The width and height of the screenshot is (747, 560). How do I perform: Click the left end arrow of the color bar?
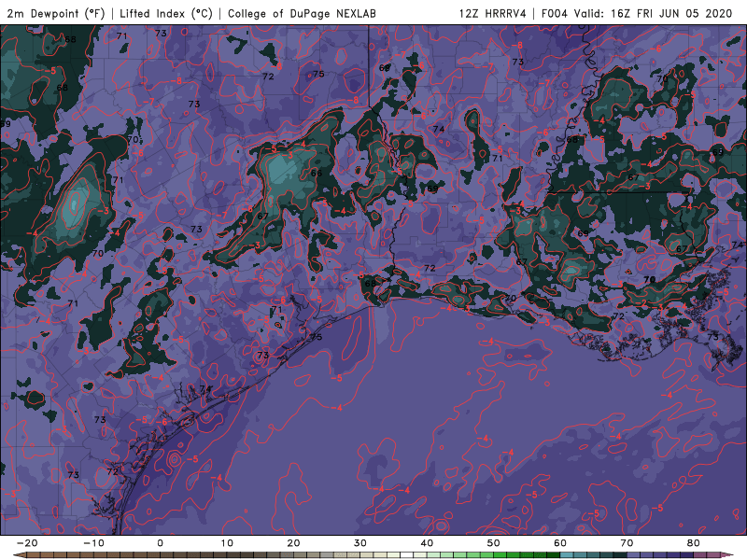click(20, 555)
